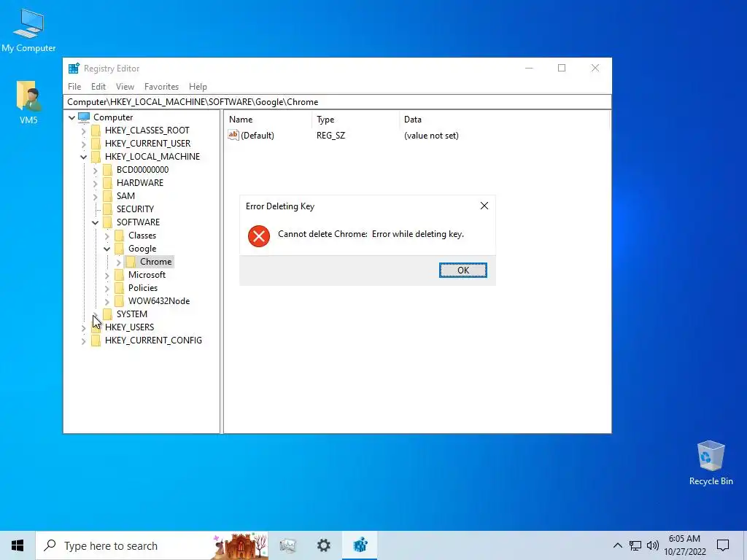Select the Google folder icon
747x560 pixels.
click(119, 249)
